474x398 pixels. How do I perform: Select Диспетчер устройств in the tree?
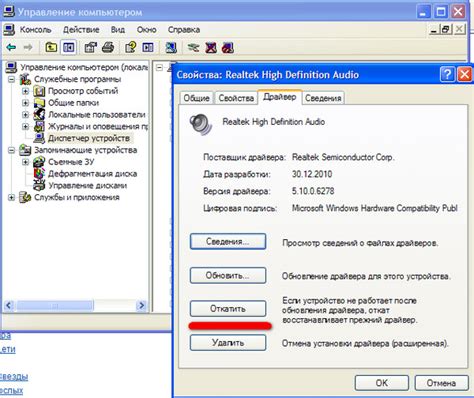click(89, 138)
